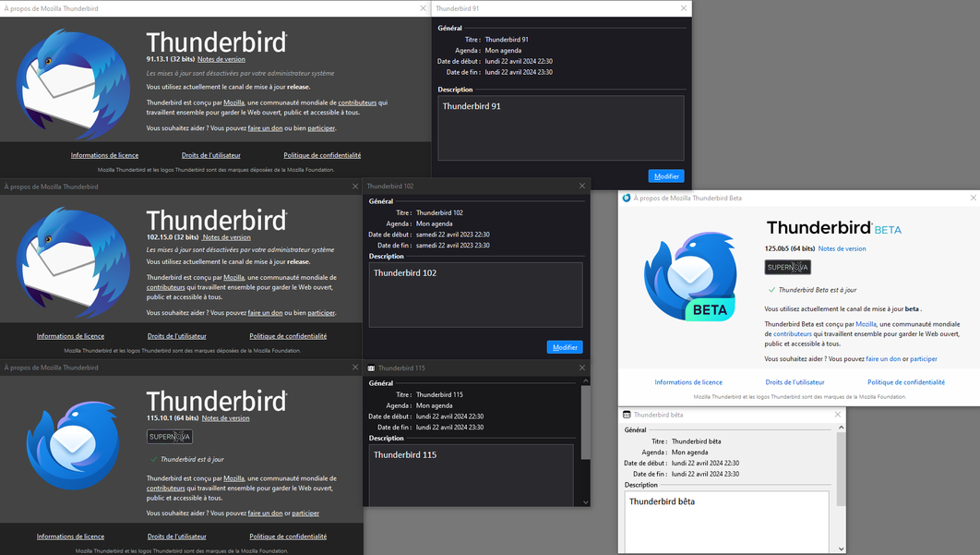Open Notes de version link for 125.0b5 Beta
Image resolution: width=980 pixels, height=555 pixels.
(842, 248)
